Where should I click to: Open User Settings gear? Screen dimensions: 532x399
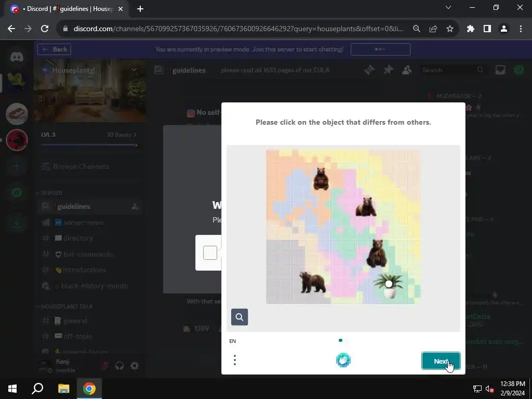pyautogui.click(x=135, y=366)
